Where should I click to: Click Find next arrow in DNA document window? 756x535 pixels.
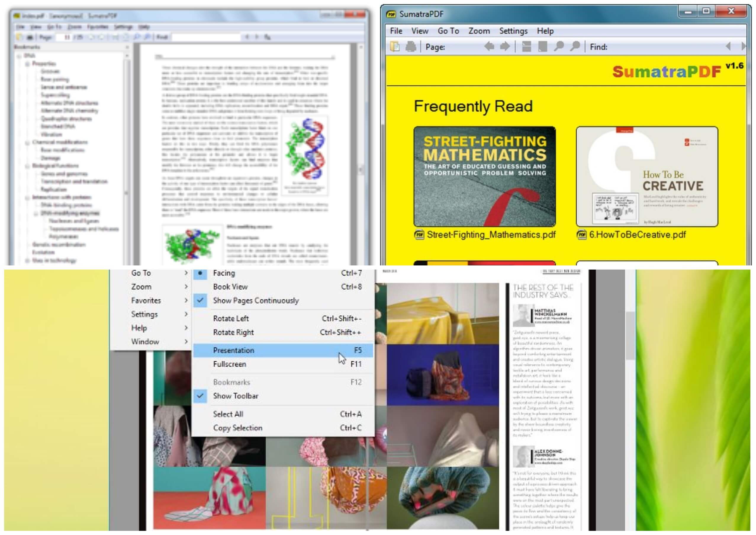257,37
